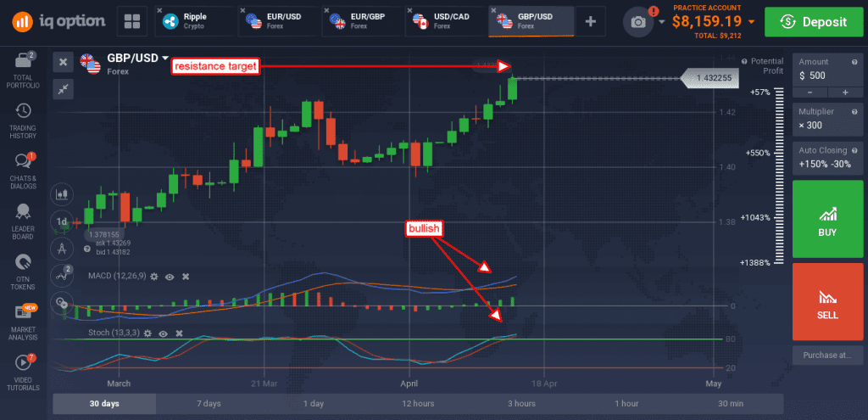Viewport: 868px width, 420px height.
Task: Select the 7 days time range
Action: pos(209,403)
